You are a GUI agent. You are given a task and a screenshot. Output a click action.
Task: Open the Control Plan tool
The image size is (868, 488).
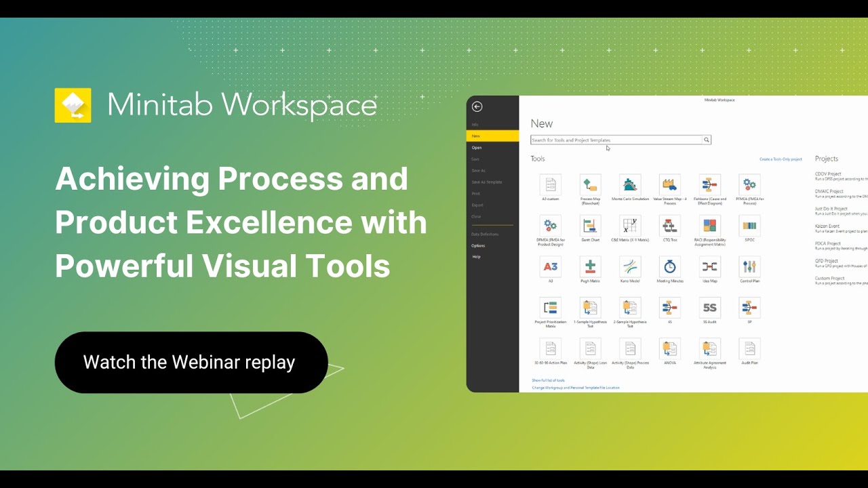click(x=749, y=266)
